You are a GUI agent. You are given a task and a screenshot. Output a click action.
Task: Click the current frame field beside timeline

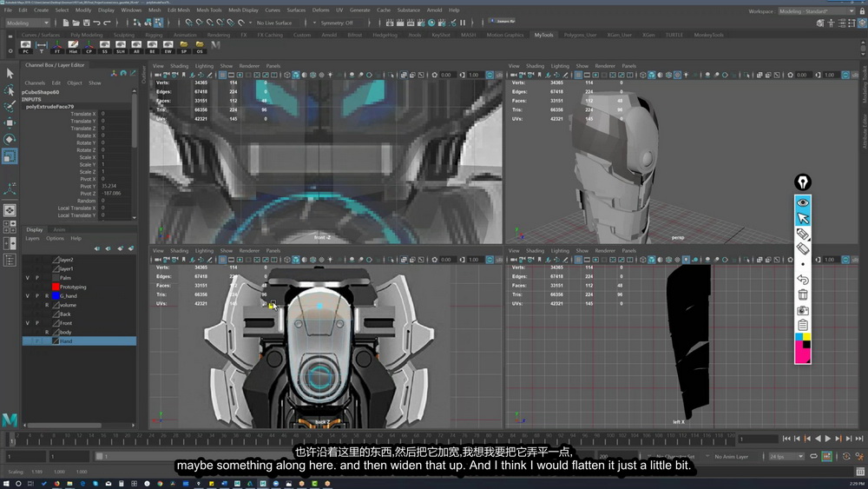click(x=759, y=439)
